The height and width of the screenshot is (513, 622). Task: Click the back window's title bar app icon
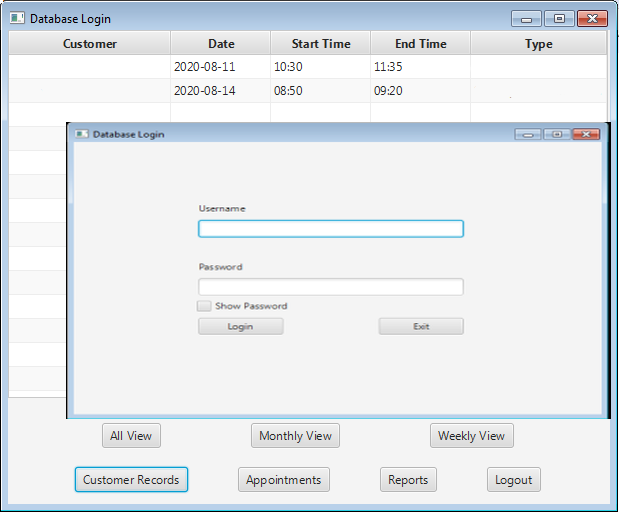(x=17, y=18)
